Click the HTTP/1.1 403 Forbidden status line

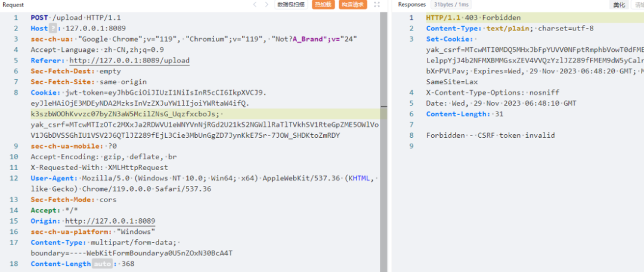click(x=473, y=18)
